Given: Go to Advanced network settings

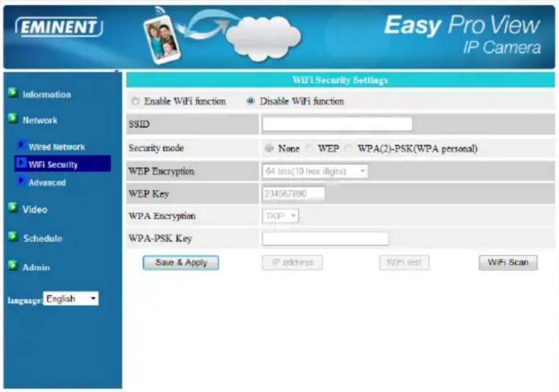Looking at the screenshot, I should [47, 183].
